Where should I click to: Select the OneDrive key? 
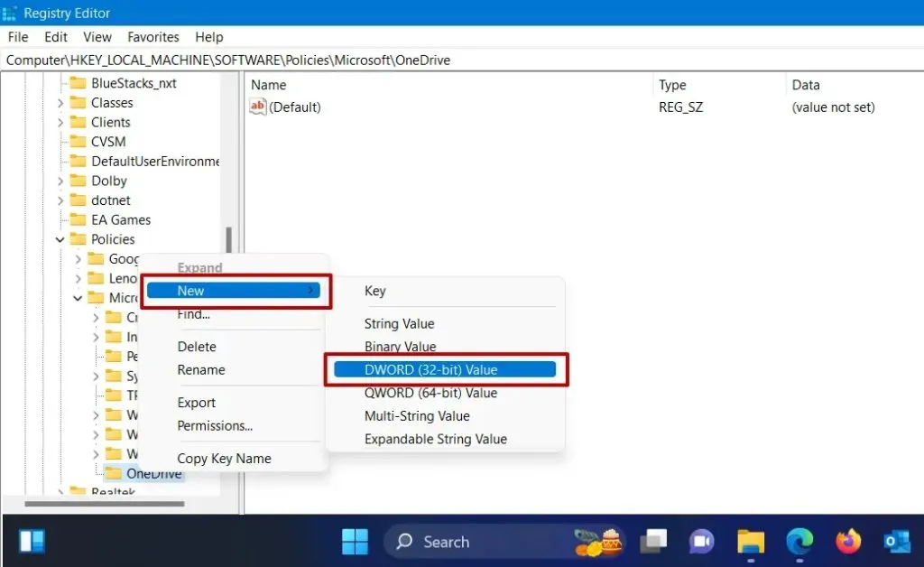point(153,473)
